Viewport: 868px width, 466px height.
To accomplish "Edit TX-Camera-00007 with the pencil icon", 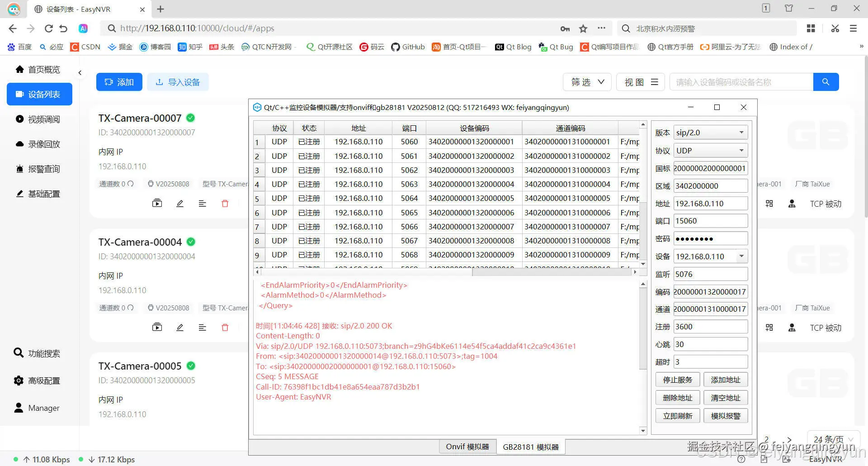I will click(x=180, y=203).
